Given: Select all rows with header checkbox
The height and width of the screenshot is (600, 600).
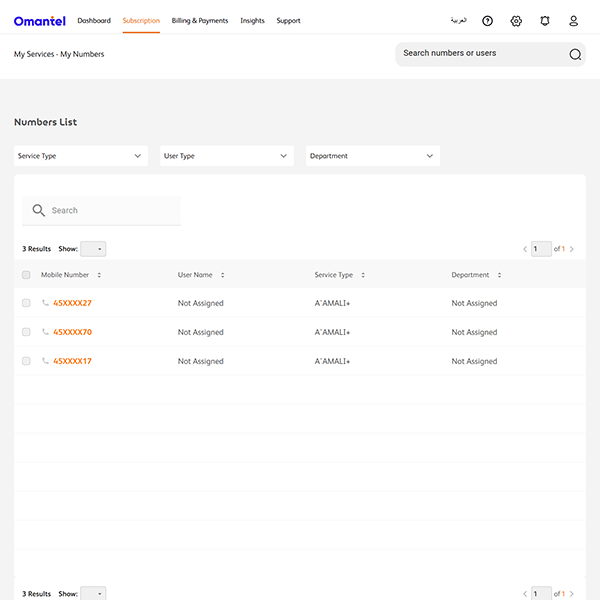Looking at the screenshot, I should [x=26, y=275].
